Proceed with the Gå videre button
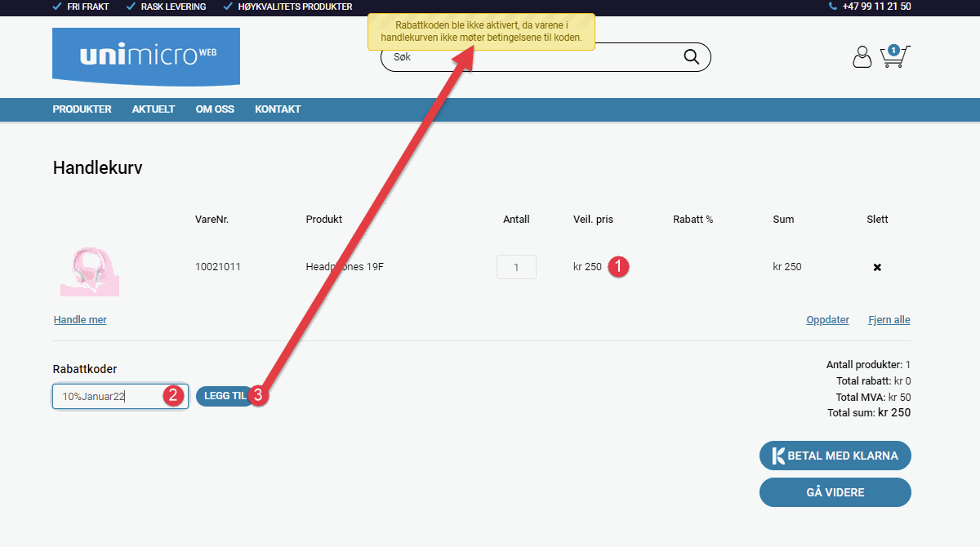Viewport: 980px width, 547px height. [x=835, y=493]
